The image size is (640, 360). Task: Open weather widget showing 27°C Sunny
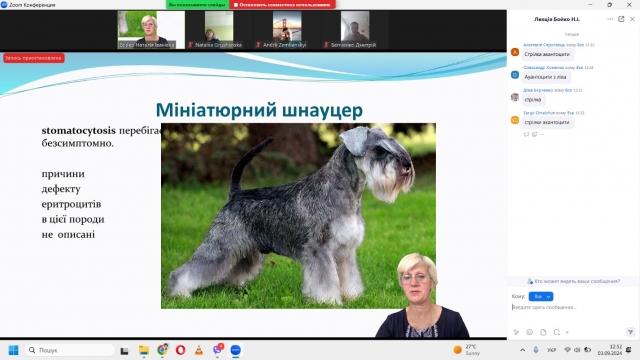point(467,350)
